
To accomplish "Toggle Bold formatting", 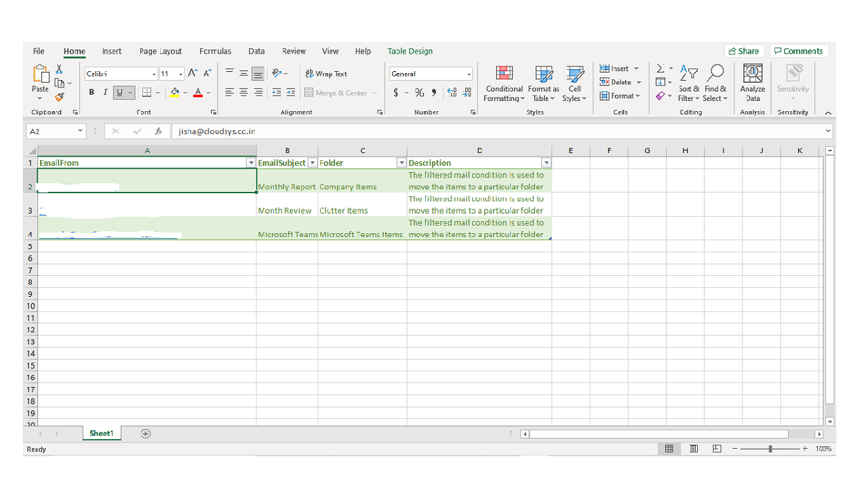I will click(92, 92).
